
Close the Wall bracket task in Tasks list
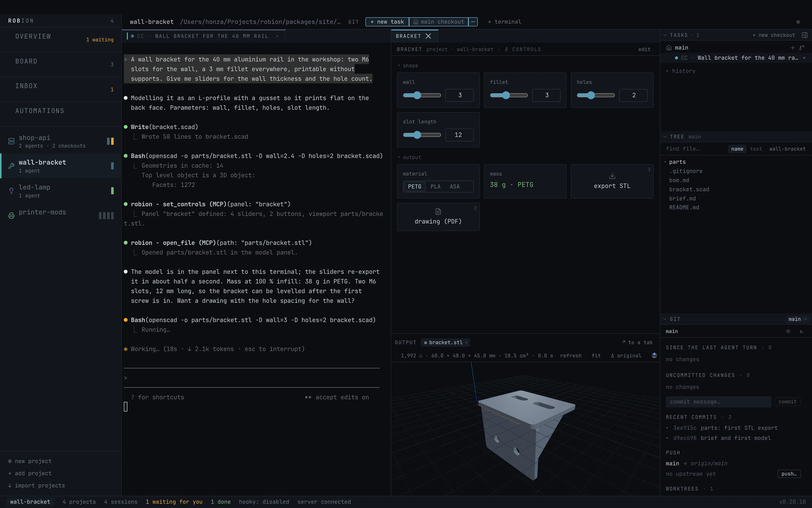[804, 58]
